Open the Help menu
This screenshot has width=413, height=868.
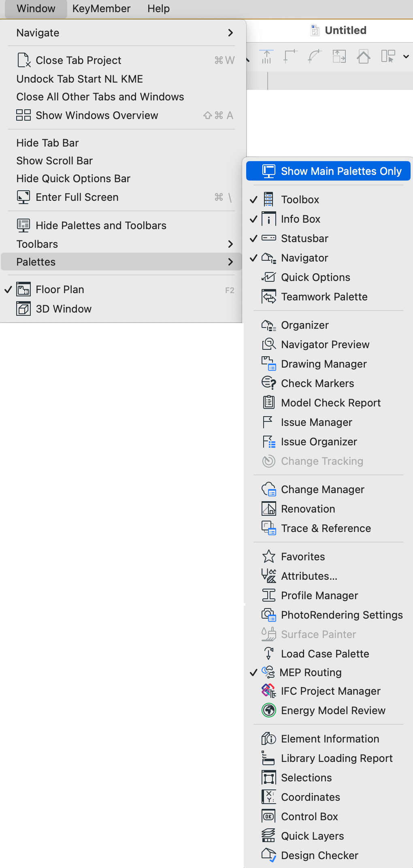[x=158, y=9]
